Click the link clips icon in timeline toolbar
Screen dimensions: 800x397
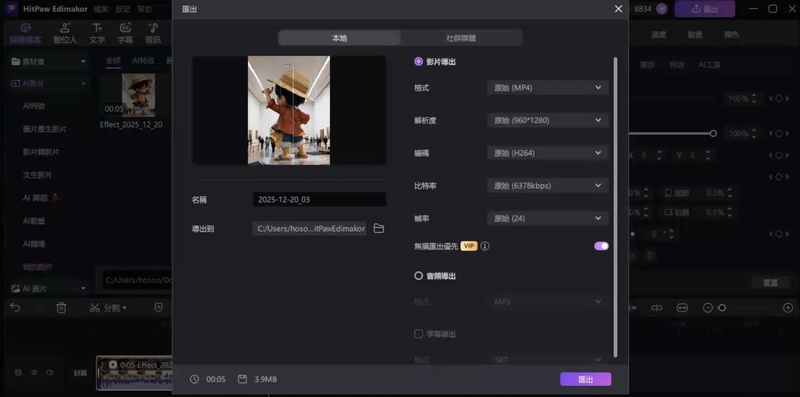[x=657, y=308]
